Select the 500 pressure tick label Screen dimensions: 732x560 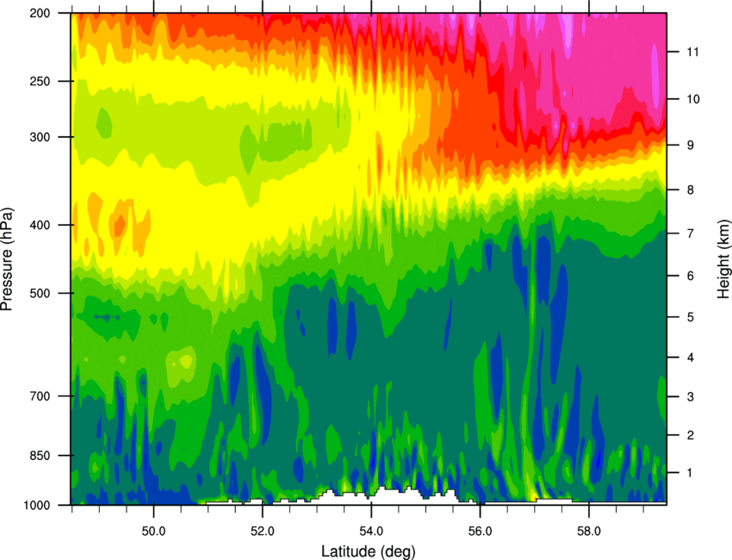coord(40,293)
